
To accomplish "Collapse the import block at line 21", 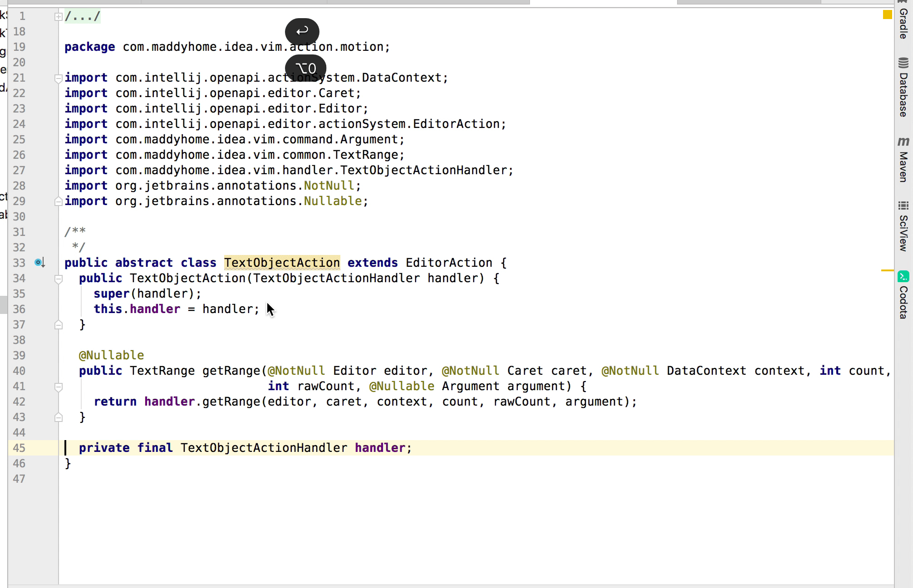I will coord(58,78).
